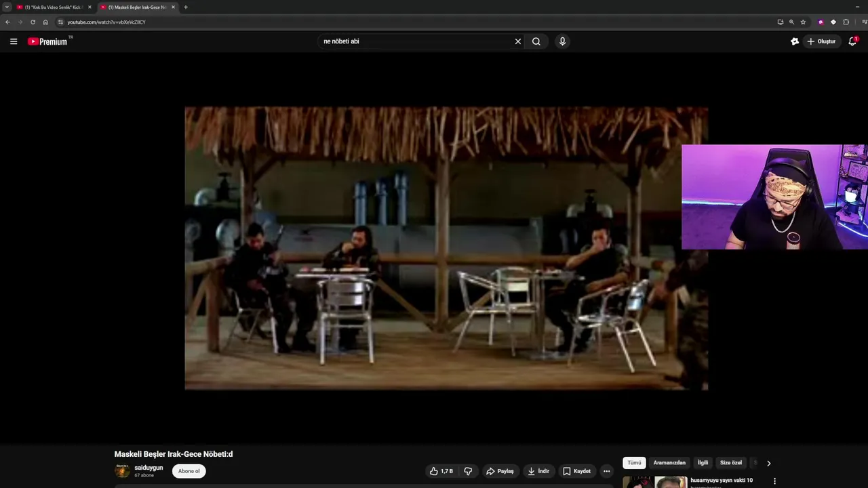Open the "husamyuyu yayın vakti 10" video title

(x=722, y=481)
